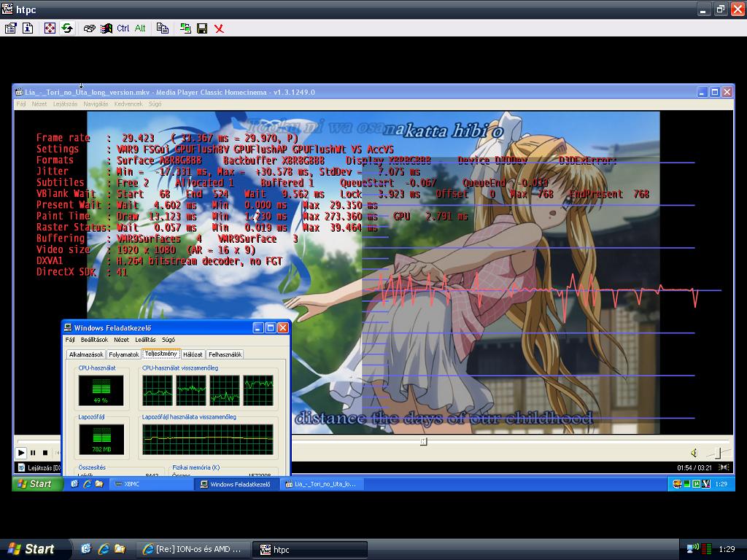747x560 pixels.
Task: Click local red-green meter tray icon
Action: click(x=707, y=549)
